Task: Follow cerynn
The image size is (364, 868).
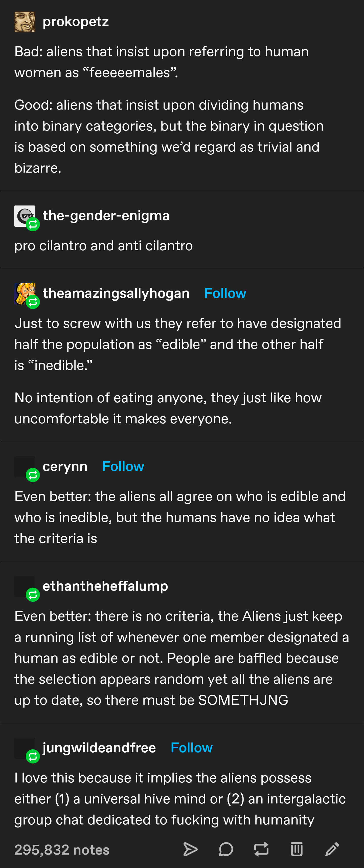Action: pyautogui.click(x=123, y=466)
